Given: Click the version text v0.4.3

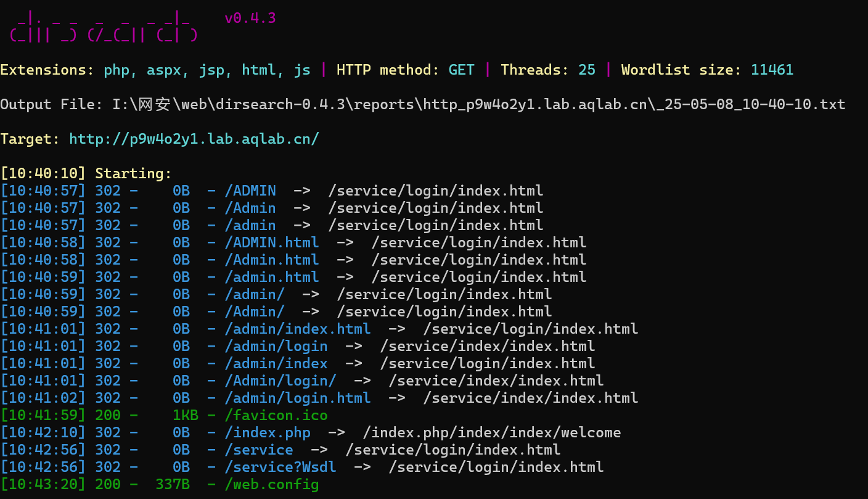Looking at the screenshot, I should coord(250,18).
